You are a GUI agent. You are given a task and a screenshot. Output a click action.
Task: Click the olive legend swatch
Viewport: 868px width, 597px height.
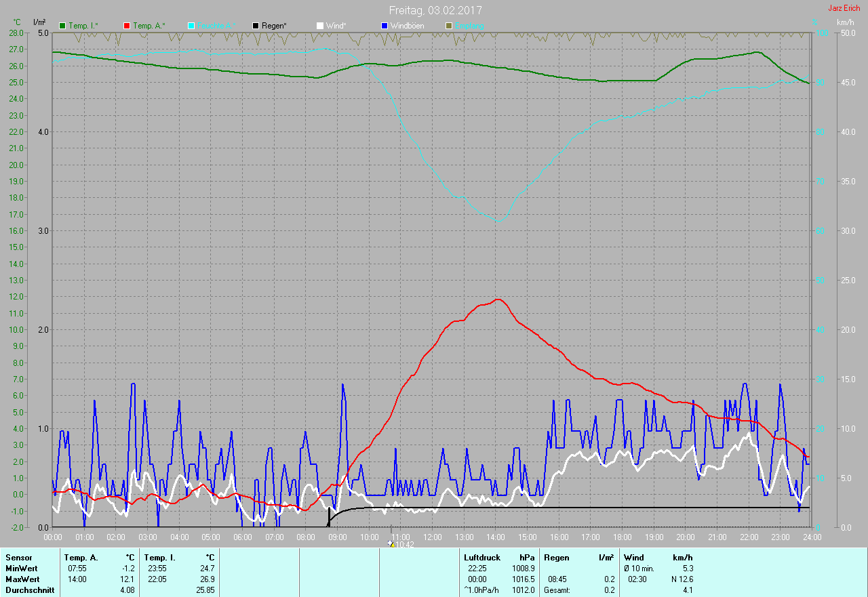pos(448,26)
